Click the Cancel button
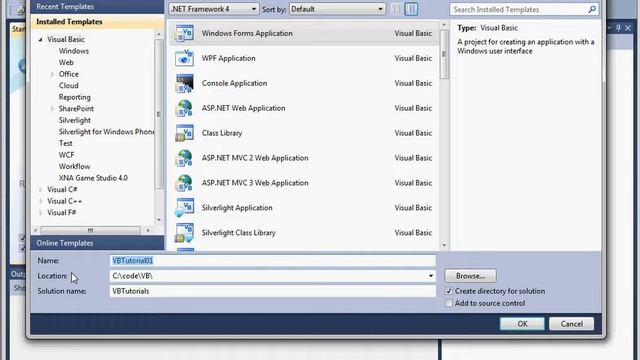The image size is (640, 360). [x=571, y=324]
